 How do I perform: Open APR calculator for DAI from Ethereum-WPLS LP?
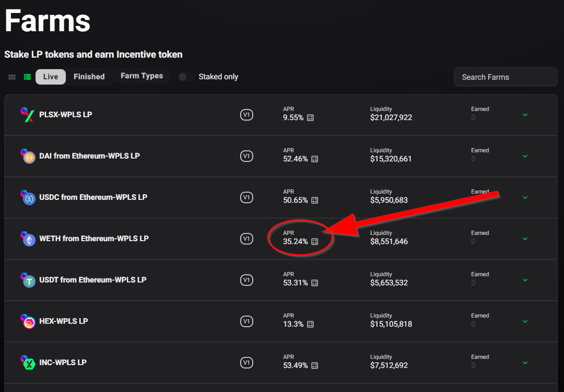coord(315,159)
